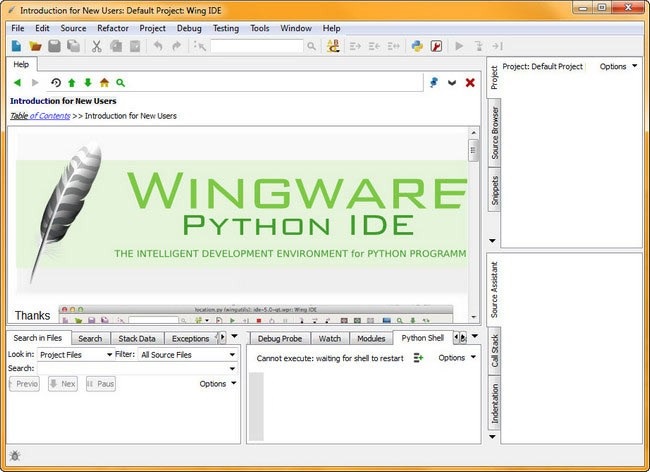Click the bug icon in the status bar

[15, 456]
